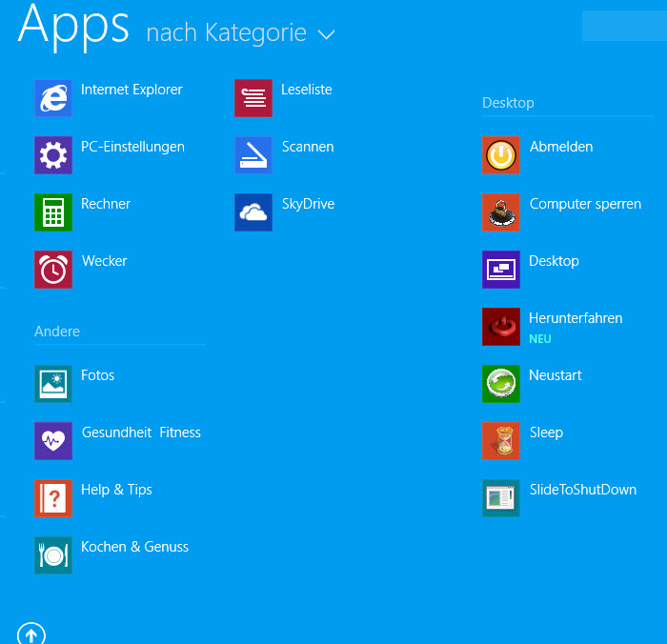This screenshot has width=667, height=644.
Task: Click the Fotos label text
Action: [97, 375]
